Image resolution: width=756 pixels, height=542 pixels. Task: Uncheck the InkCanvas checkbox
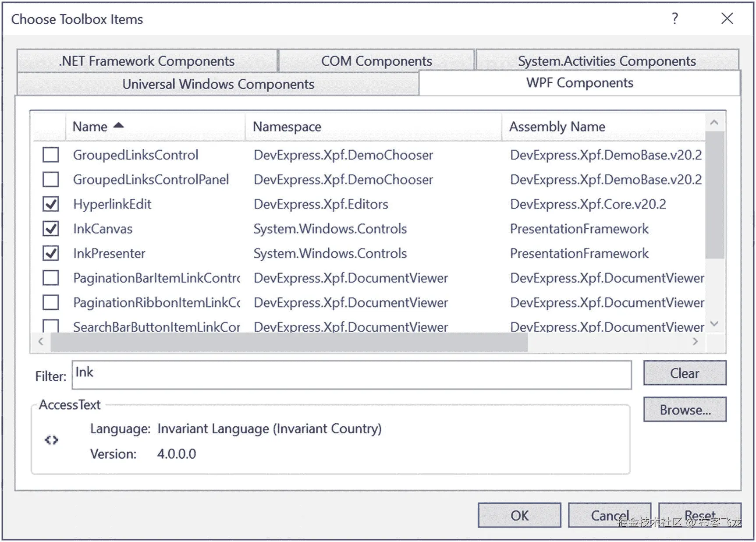[51, 228]
